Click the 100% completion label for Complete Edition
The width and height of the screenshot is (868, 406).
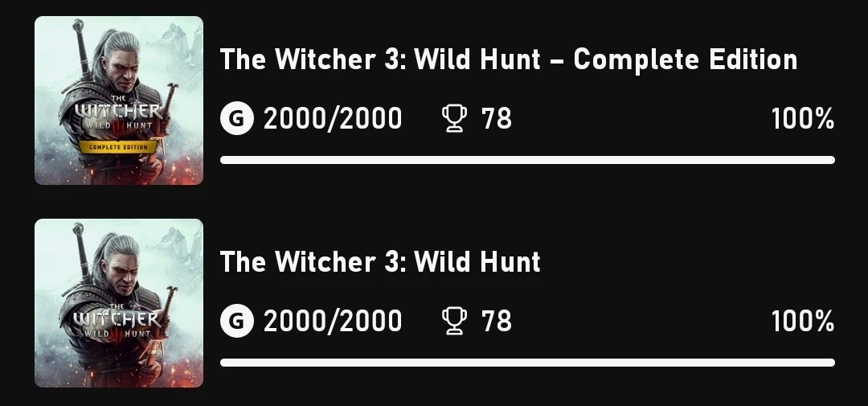click(x=802, y=120)
